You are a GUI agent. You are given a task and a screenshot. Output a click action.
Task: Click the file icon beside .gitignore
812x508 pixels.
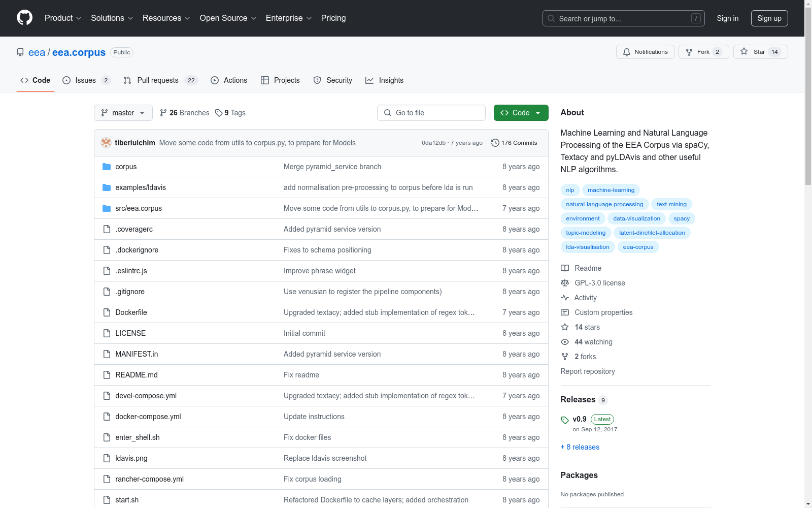pos(107,292)
